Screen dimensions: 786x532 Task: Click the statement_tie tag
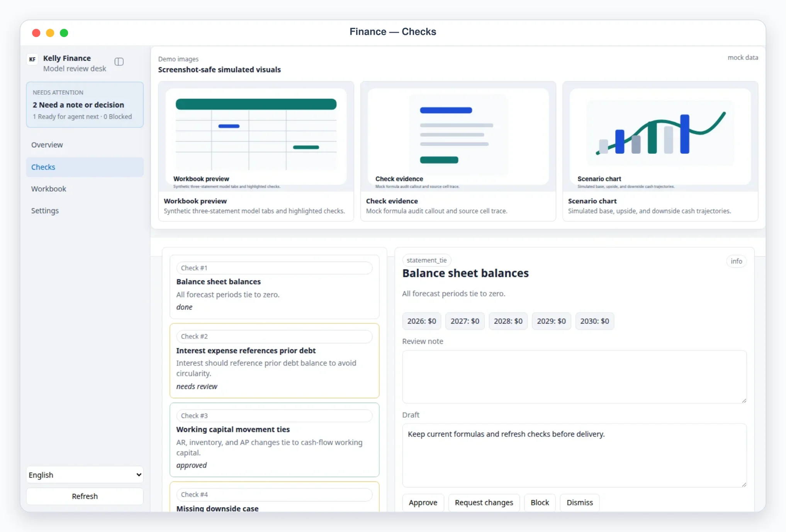pos(426,260)
